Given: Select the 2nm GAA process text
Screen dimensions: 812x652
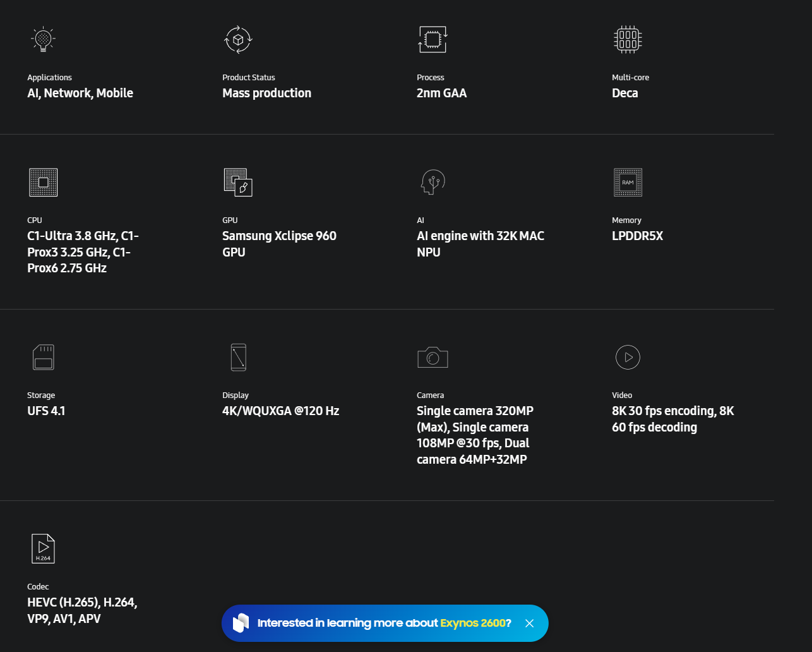Looking at the screenshot, I should coord(441,94).
